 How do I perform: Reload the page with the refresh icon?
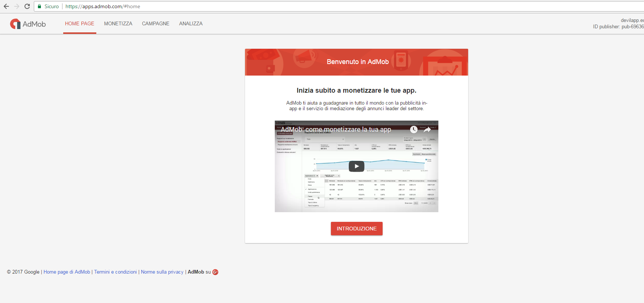pos(27,6)
